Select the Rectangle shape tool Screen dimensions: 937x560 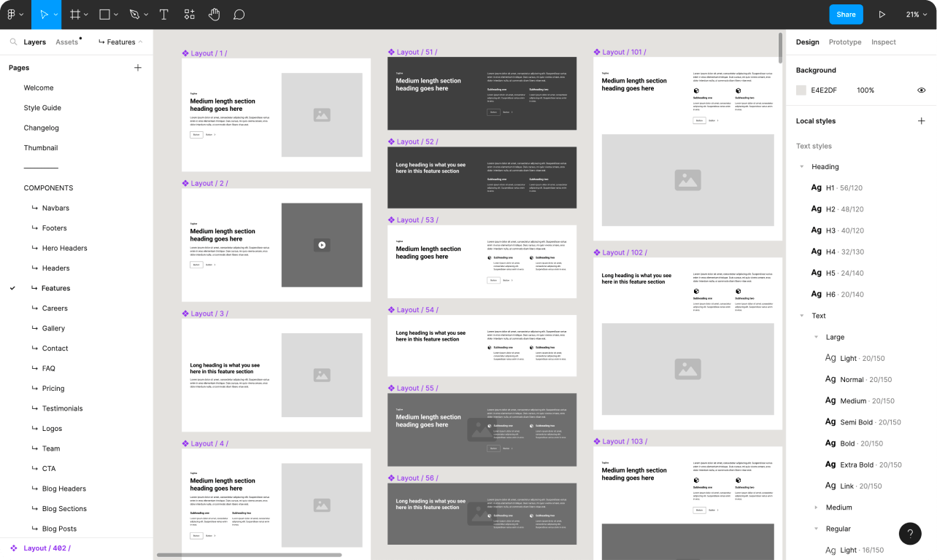105,15
